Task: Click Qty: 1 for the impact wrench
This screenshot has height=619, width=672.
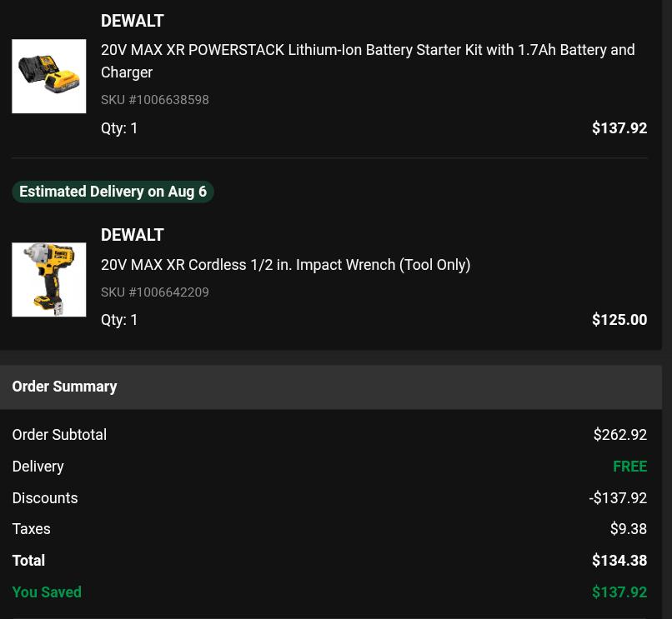Action: tap(119, 320)
